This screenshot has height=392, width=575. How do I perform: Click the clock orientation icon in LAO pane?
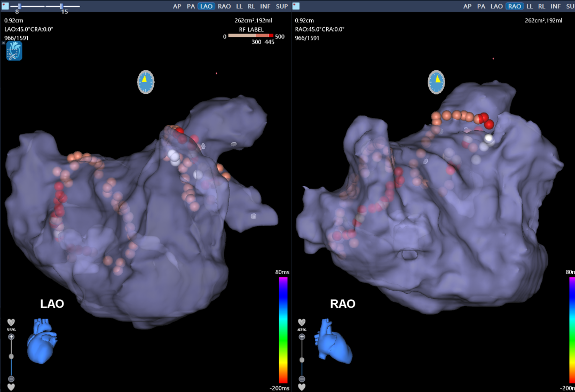point(146,82)
